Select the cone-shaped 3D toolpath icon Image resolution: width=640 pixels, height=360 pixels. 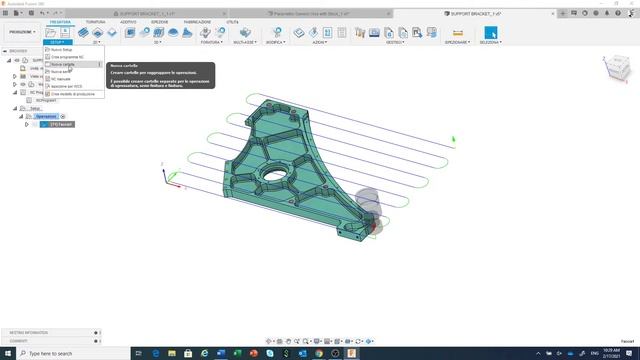point(187,32)
